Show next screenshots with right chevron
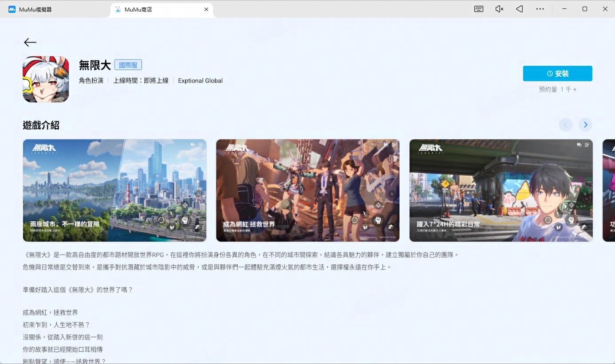 [x=585, y=125]
